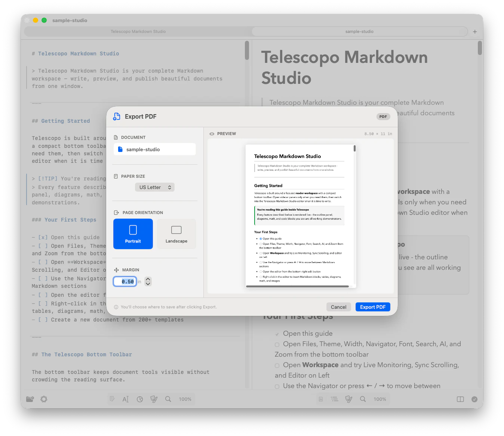
Task: Add a new tab with plus button
Action: [475, 32]
